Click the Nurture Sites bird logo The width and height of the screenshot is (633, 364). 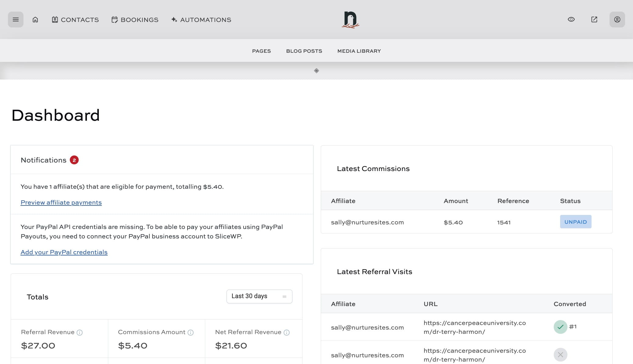pos(350,20)
